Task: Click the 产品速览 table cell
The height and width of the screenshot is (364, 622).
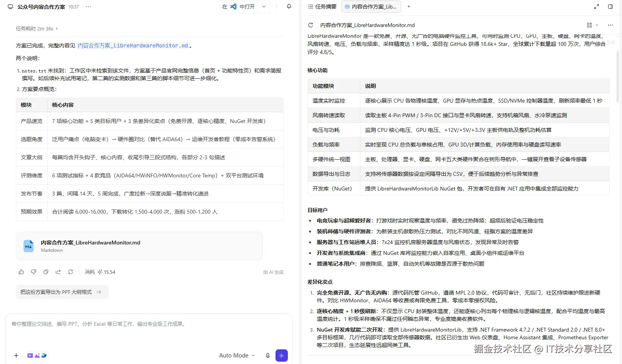Action: 32,121
